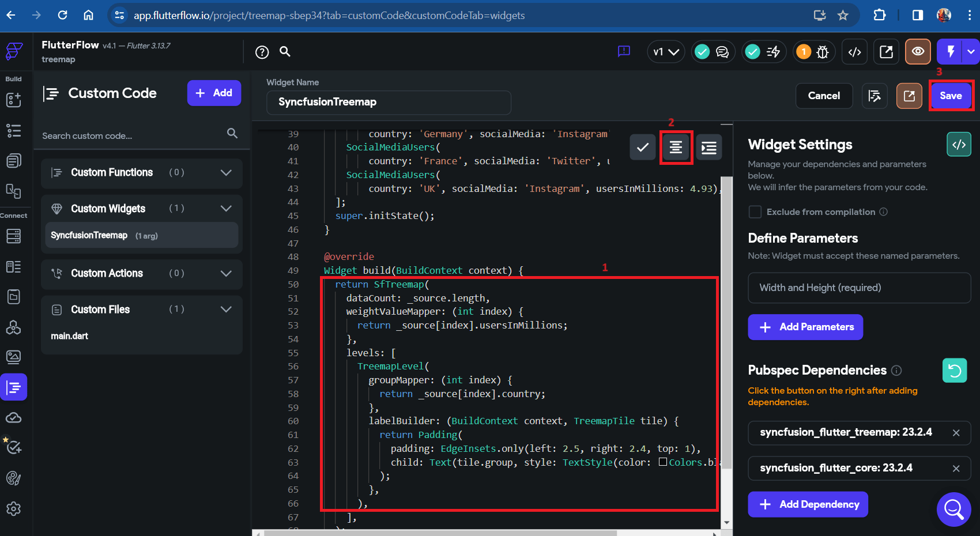980x536 pixels.
Task: Click the orange open-in-editor icon beside Save
Action: tap(909, 96)
